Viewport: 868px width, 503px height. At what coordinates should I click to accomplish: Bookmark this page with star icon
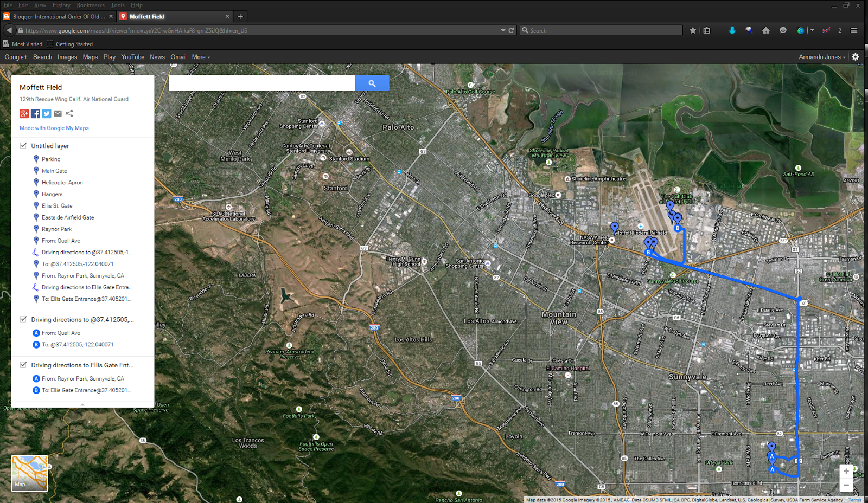point(693,30)
